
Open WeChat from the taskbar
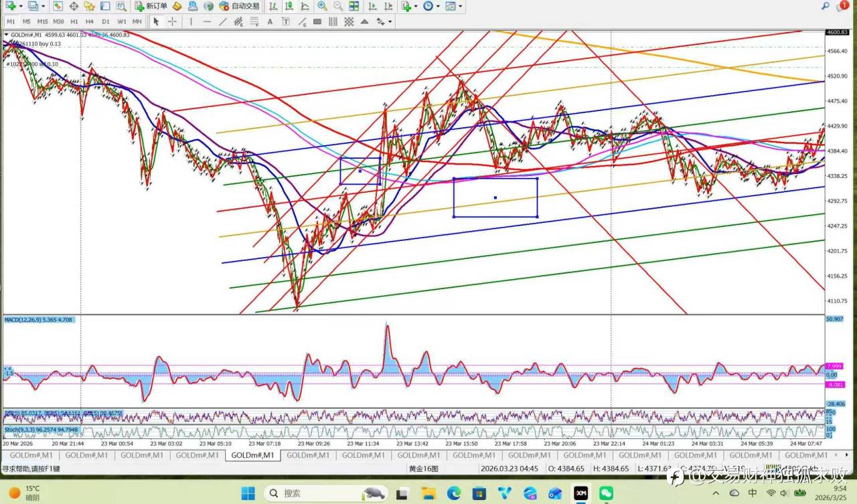coord(606,493)
